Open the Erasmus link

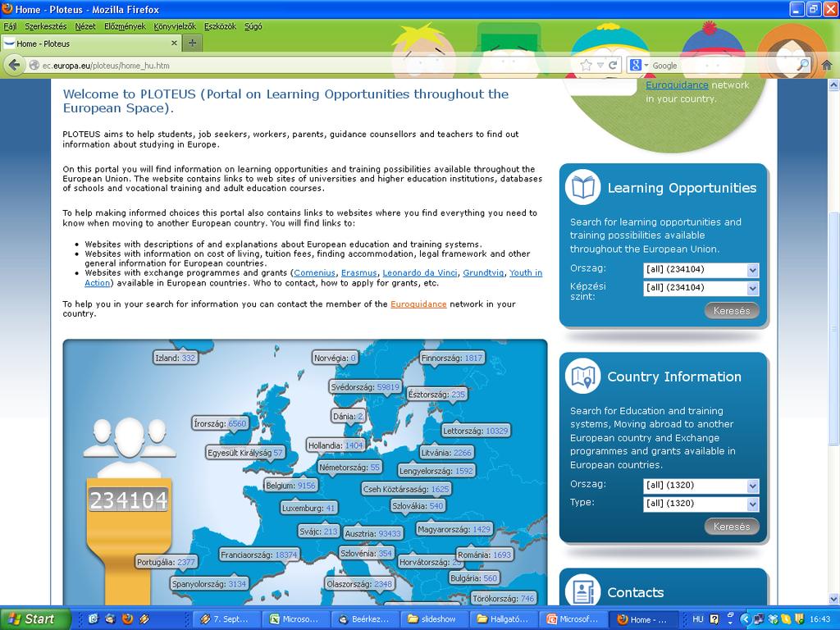pos(359,272)
